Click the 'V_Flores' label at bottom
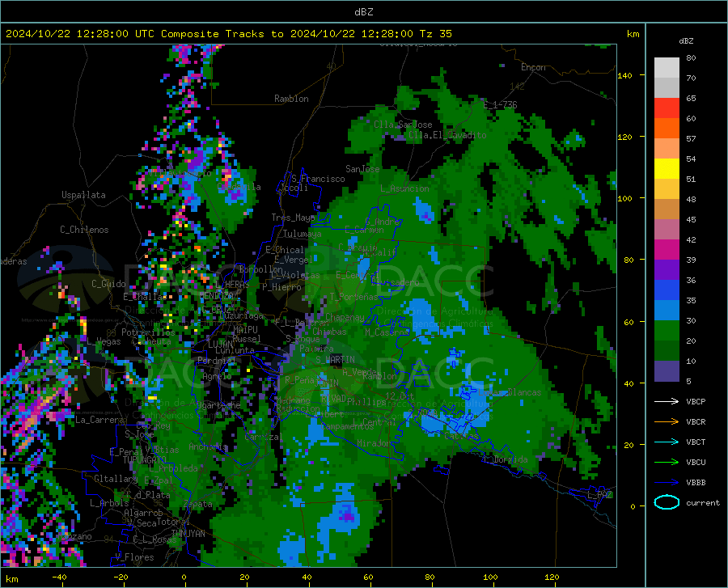 (134, 557)
